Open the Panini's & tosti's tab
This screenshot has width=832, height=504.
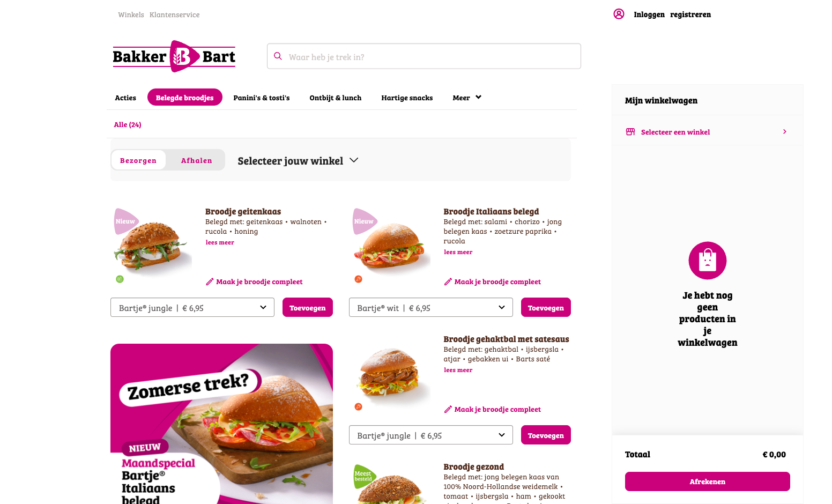tap(262, 98)
